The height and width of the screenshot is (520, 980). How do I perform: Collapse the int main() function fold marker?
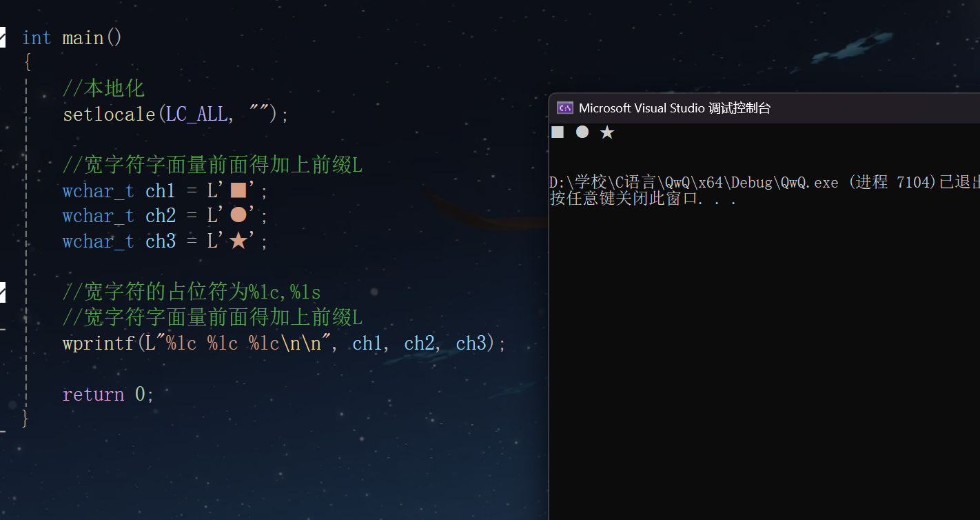(2, 38)
